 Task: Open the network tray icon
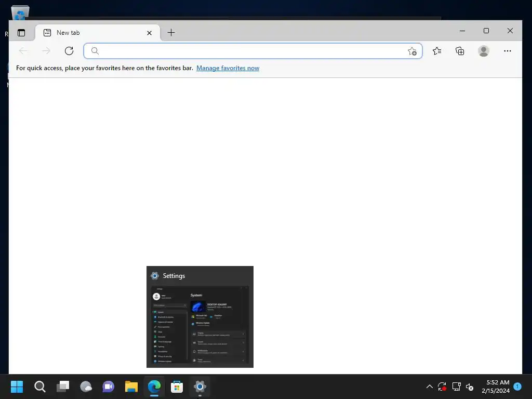click(456, 387)
